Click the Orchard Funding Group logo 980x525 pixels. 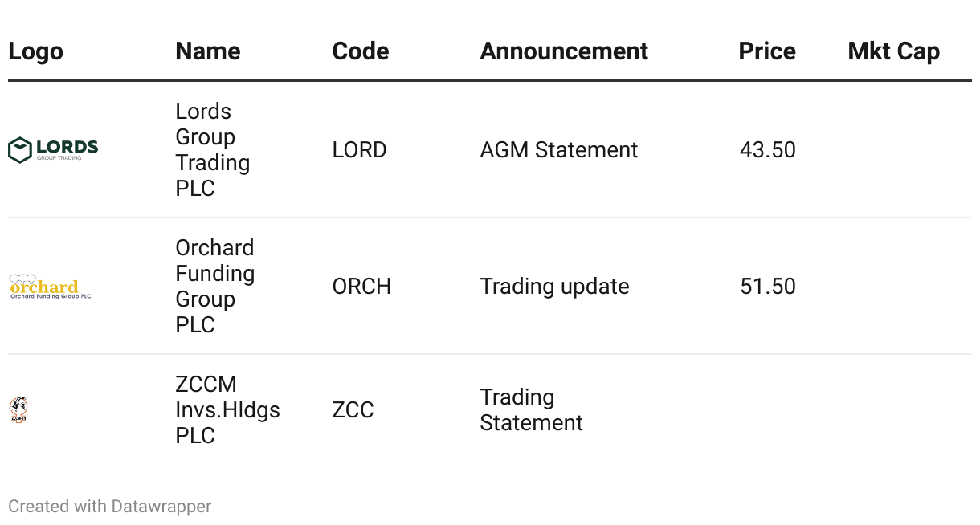pos(51,287)
